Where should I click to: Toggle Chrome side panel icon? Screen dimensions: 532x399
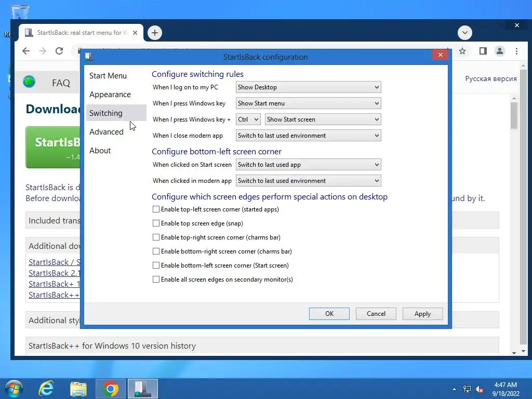(483, 51)
